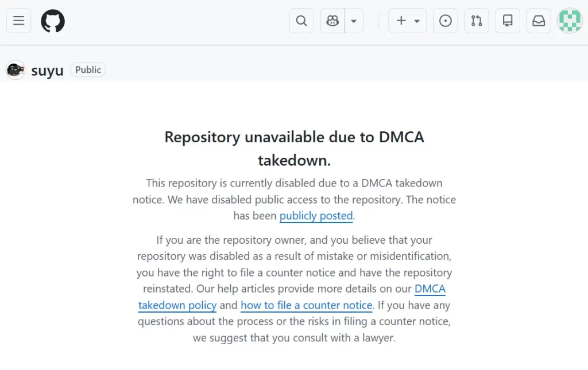Expand the Copilot dropdown arrow
The width and height of the screenshot is (588, 370).
[x=354, y=21]
